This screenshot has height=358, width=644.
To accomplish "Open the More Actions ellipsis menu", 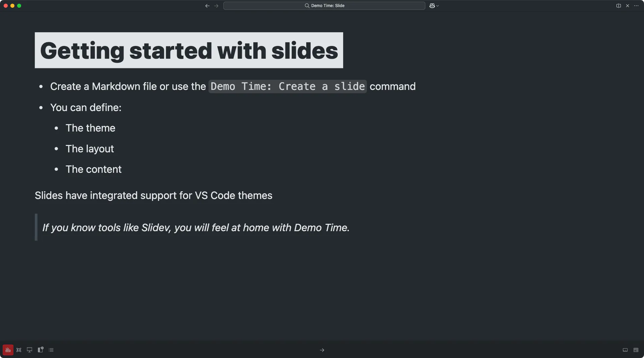I will 636,6.
